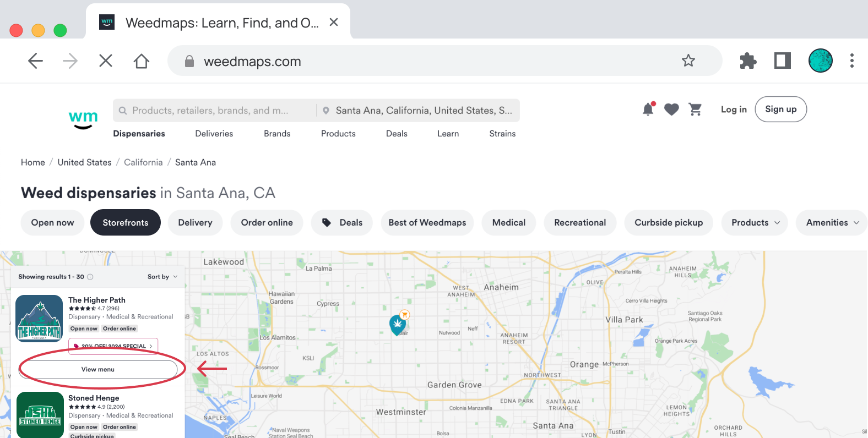Click the Stoned Henge logo thumbnail
This screenshot has height=438, width=868.
click(40, 415)
